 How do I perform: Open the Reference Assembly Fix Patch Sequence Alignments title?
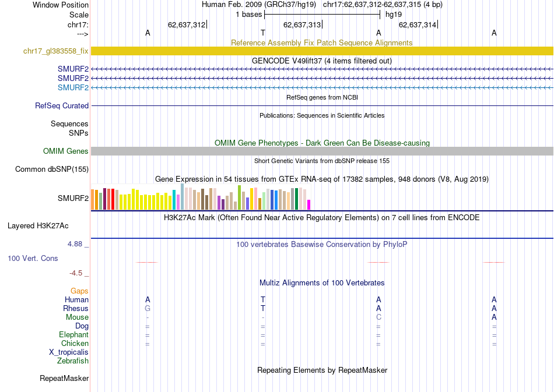(x=321, y=43)
